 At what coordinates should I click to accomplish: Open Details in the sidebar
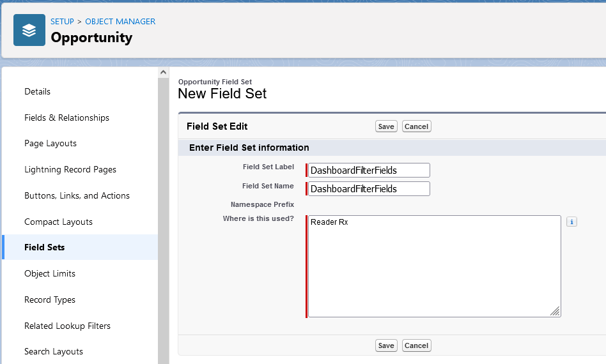pos(37,91)
